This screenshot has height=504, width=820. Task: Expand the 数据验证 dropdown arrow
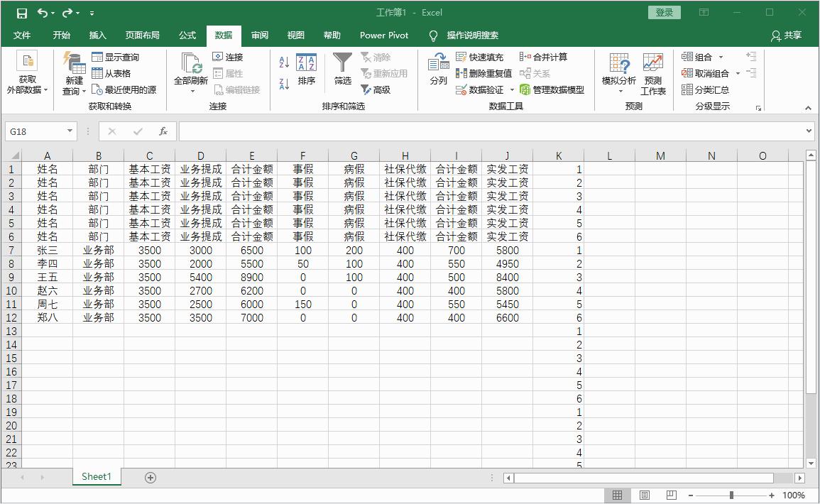coord(512,88)
